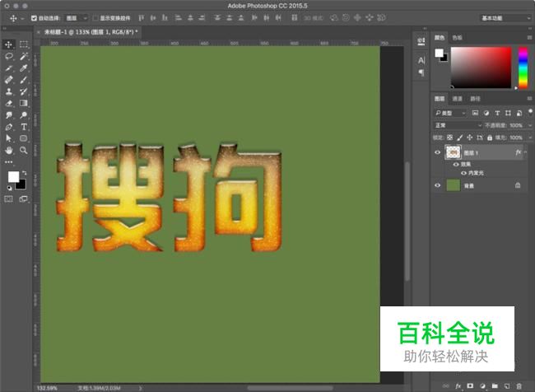
Task: Open the auto-select target dropdown
Action: pyautogui.click(x=77, y=18)
